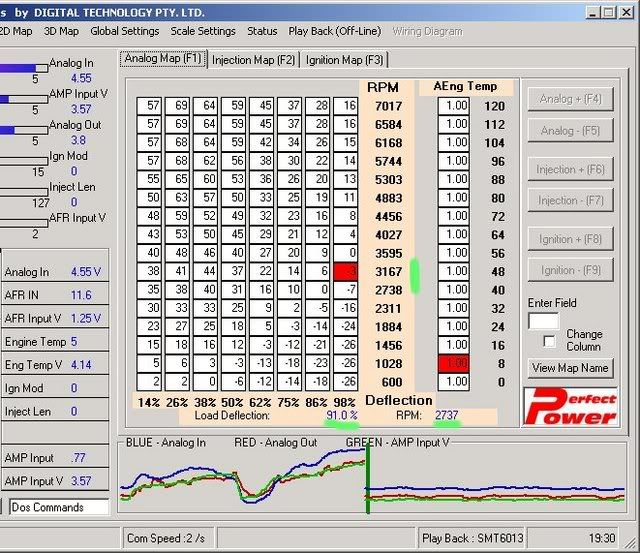
Task: Open the Scale Settings menu
Action: tap(203, 31)
